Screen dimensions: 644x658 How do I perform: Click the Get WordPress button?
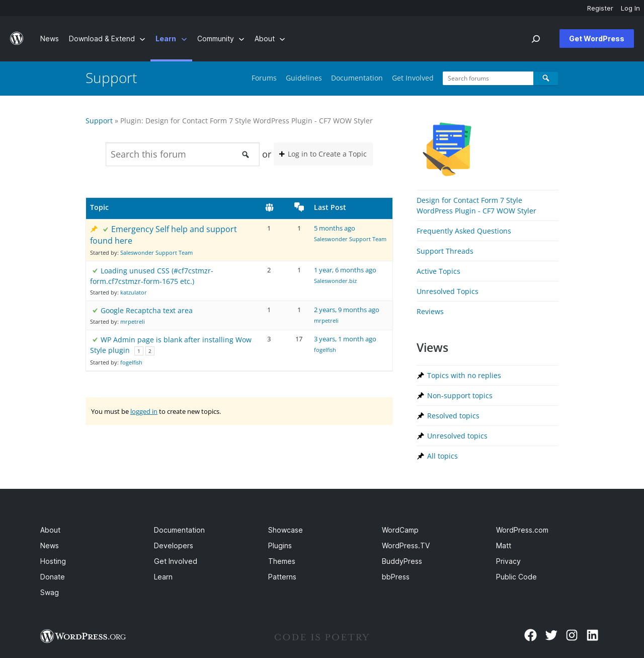coord(597,39)
